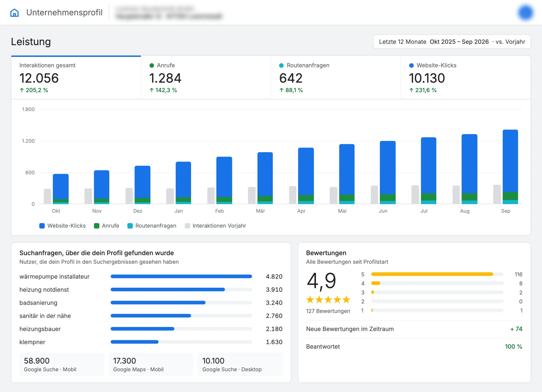Click the home icon beside Unternehmensprofil
The width and height of the screenshot is (542, 392).
[x=14, y=13]
